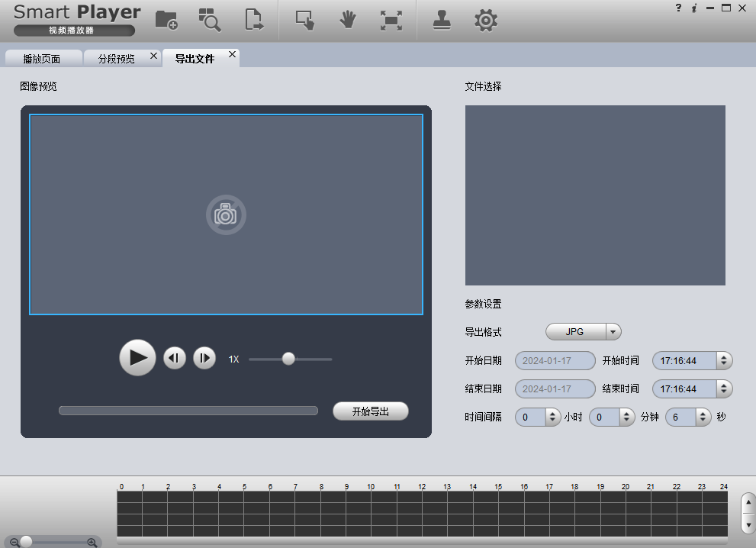The height and width of the screenshot is (548, 756).
Task: Activate the hand pan tool
Action: [x=348, y=20]
